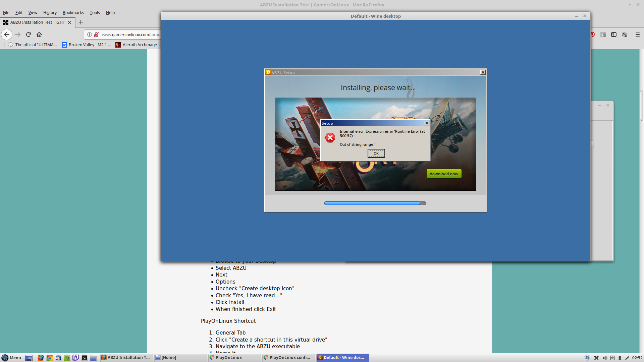Image resolution: width=644 pixels, height=362 pixels.
Task: Click the 'Select ABZU' list item text
Action: (231, 268)
